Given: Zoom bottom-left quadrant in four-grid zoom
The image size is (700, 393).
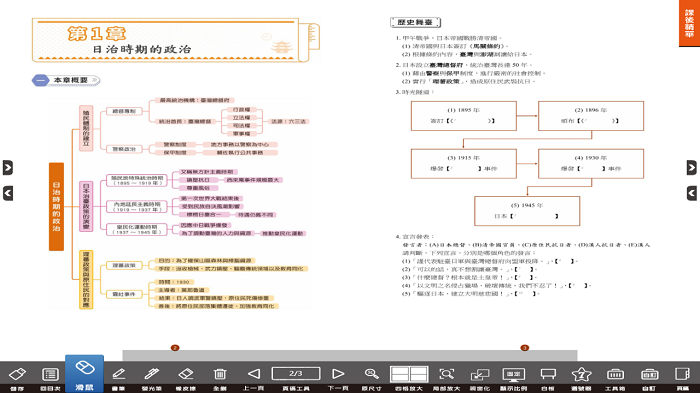Looking at the screenshot, I should pos(399,378).
